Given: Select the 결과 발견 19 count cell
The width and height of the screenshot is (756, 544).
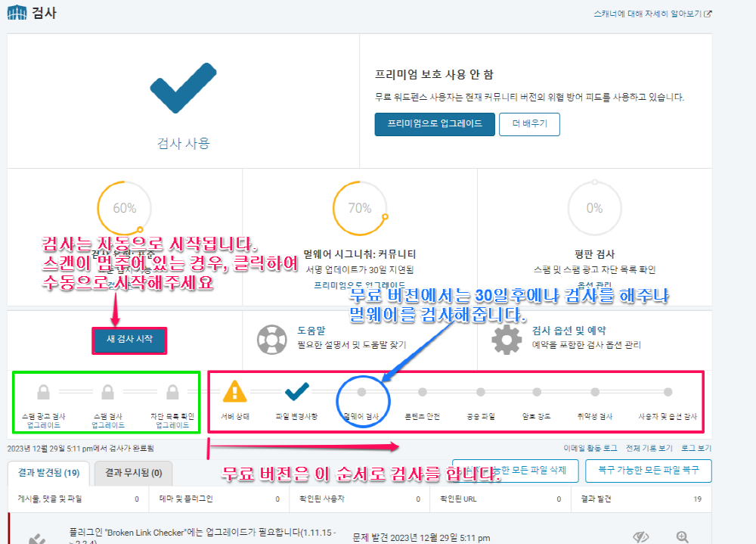Looking at the screenshot, I should pos(641,499).
